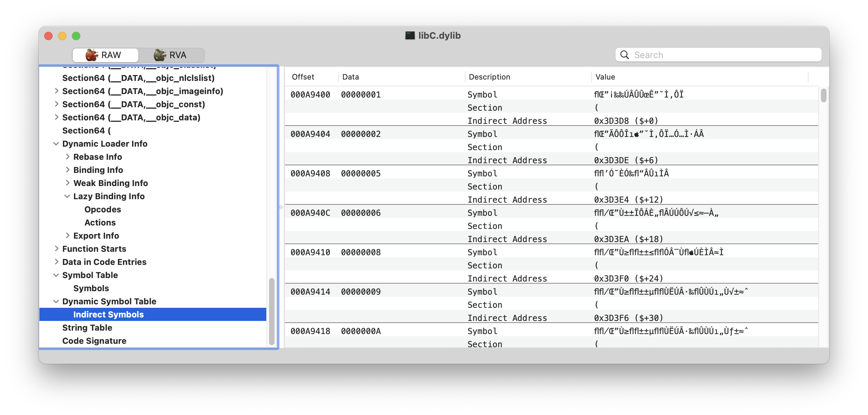Expand Weak Binding Info node
Screen dimensions: 868x415
coord(67,183)
